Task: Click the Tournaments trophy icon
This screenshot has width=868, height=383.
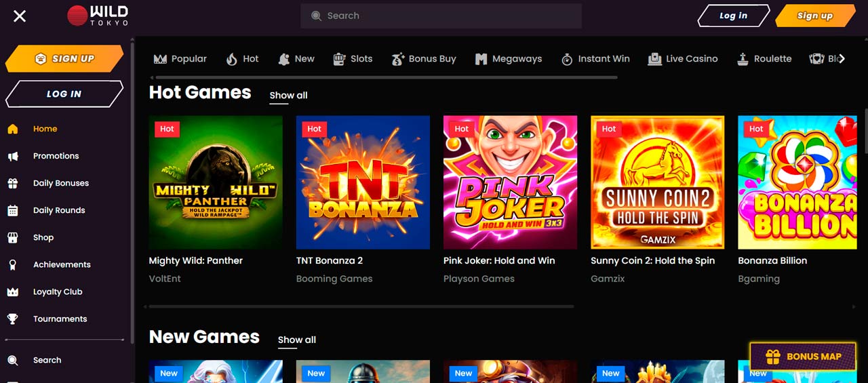Action: pos(12,319)
